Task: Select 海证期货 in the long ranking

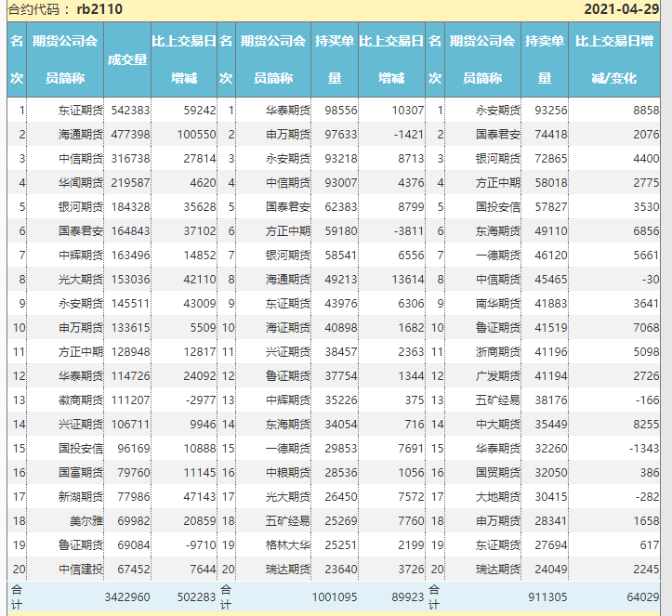Action: [287, 328]
